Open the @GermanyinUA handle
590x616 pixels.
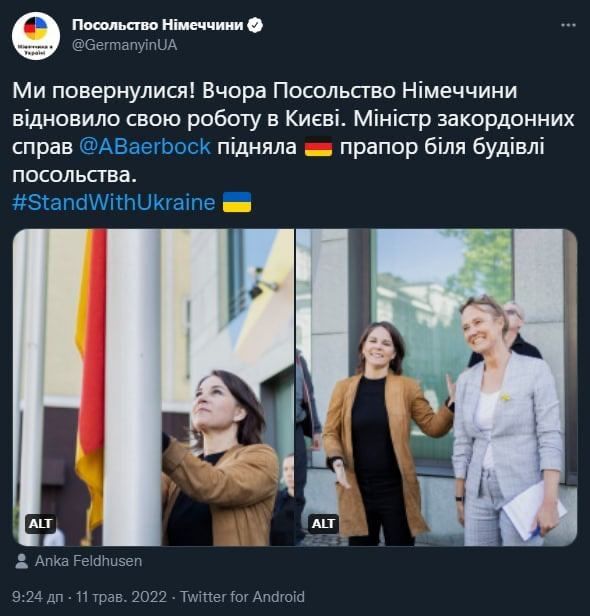125,45
